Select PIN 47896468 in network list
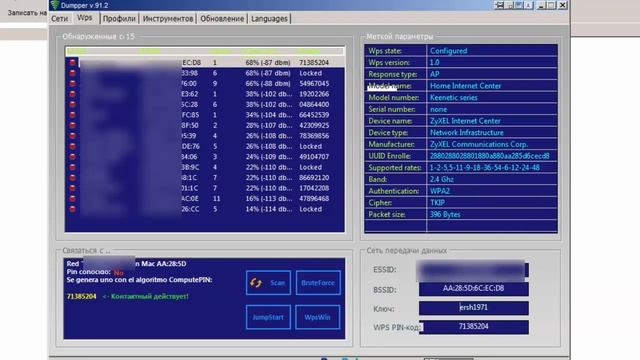The height and width of the screenshot is (360, 640). pos(314,198)
